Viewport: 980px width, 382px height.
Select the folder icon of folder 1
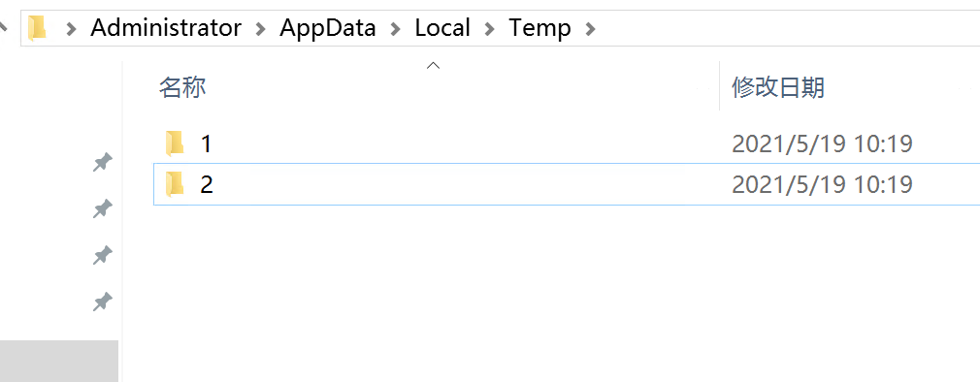pos(175,143)
